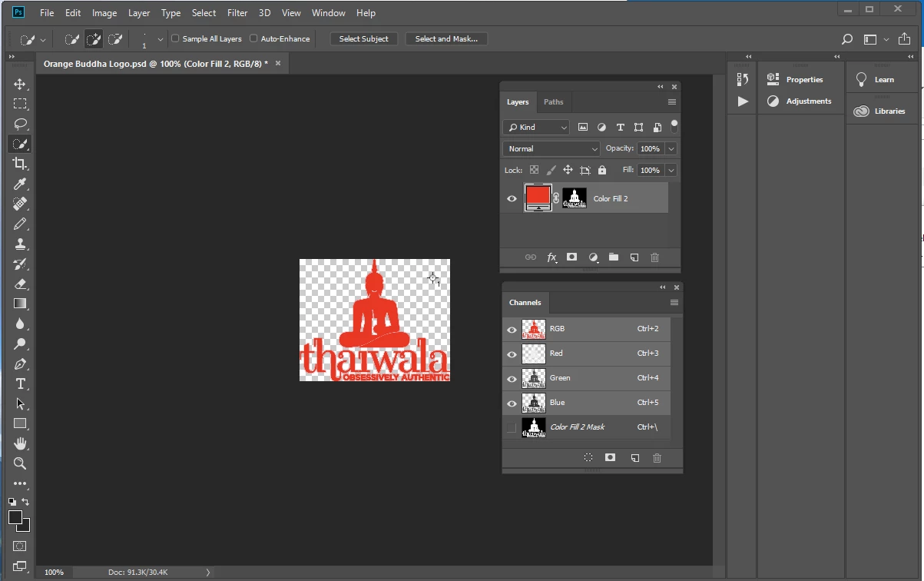This screenshot has width=924, height=581.
Task: Select the Rectangle shape tool
Action: pos(20,423)
